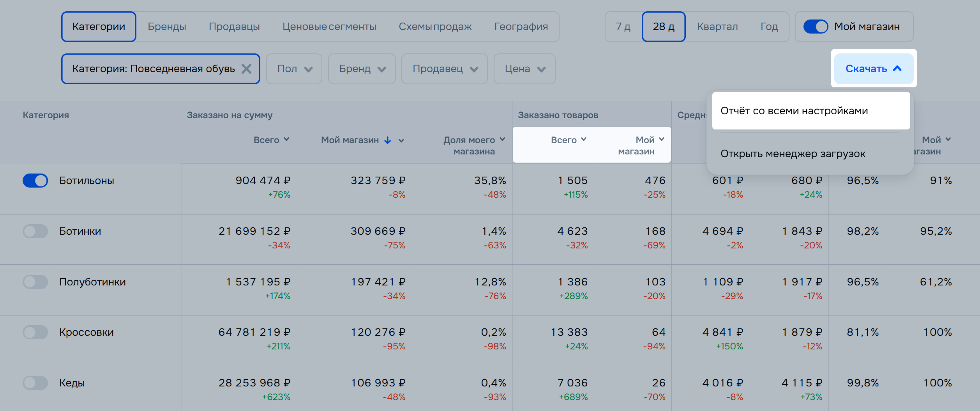The width and height of the screenshot is (980, 411).
Task: Click chevron on the rightmost Мой магазин column
Action: point(948,140)
